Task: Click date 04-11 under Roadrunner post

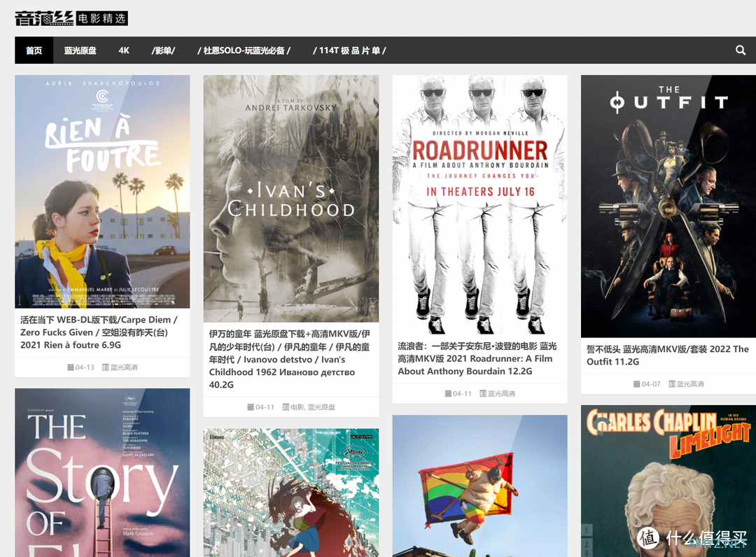Action: click(462, 394)
